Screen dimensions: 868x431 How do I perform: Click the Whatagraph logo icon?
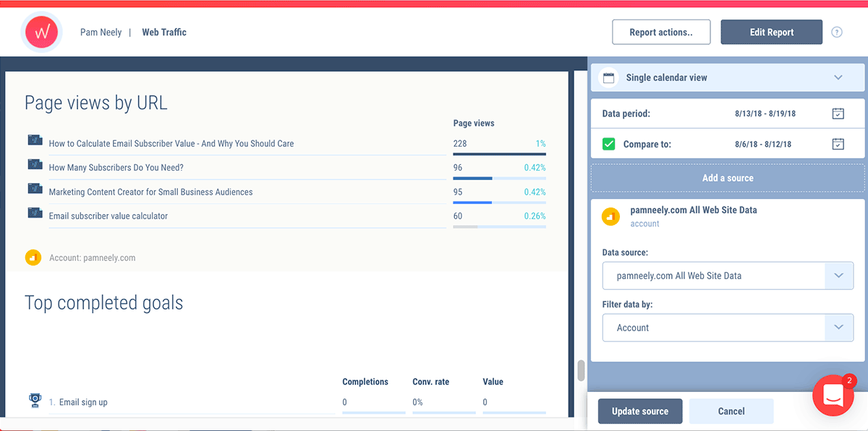coord(41,33)
